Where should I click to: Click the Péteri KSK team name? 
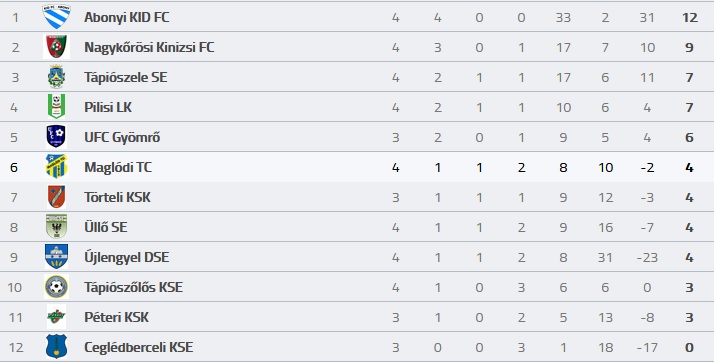(116, 317)
